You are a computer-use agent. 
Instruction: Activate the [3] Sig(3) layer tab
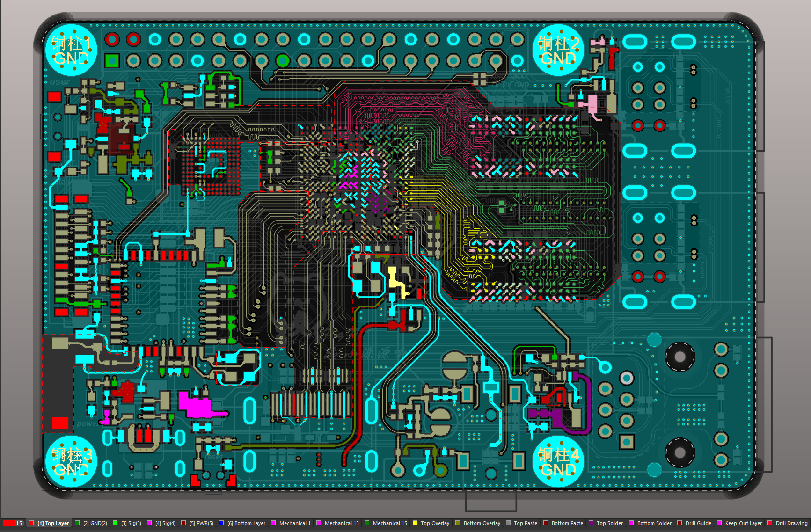131,523
